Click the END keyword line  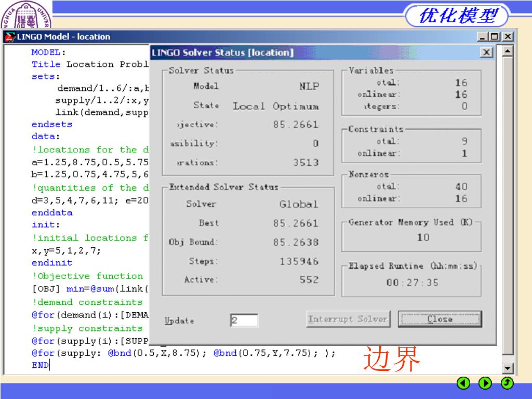pyautogui.click(x=40, y=365)
